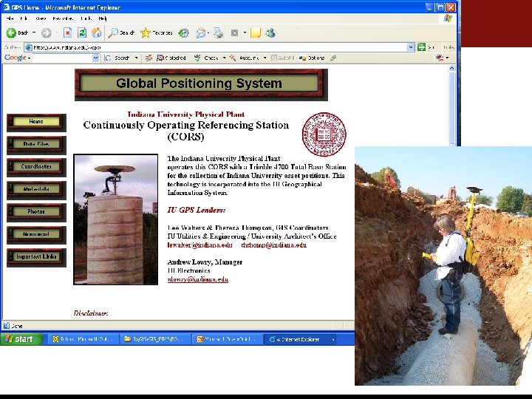Click the news icon next to Search dropdown
532x399 pixels.
(149, 58)
